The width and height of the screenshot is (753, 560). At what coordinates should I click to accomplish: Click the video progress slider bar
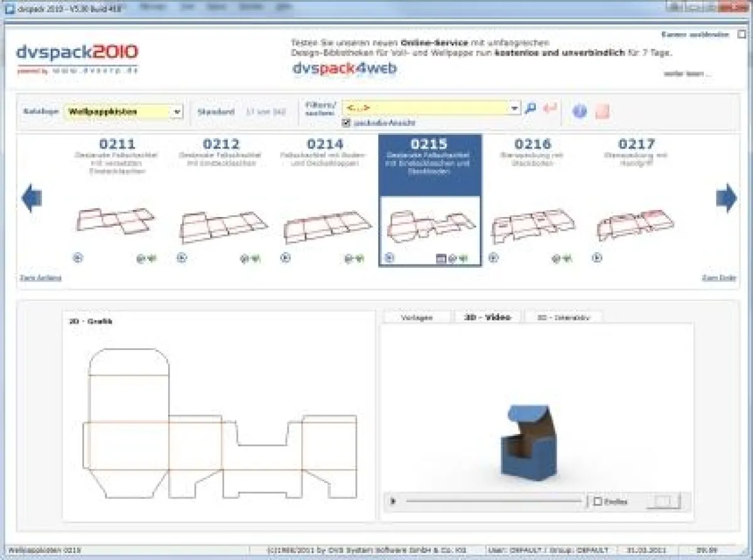coord(496,502)
